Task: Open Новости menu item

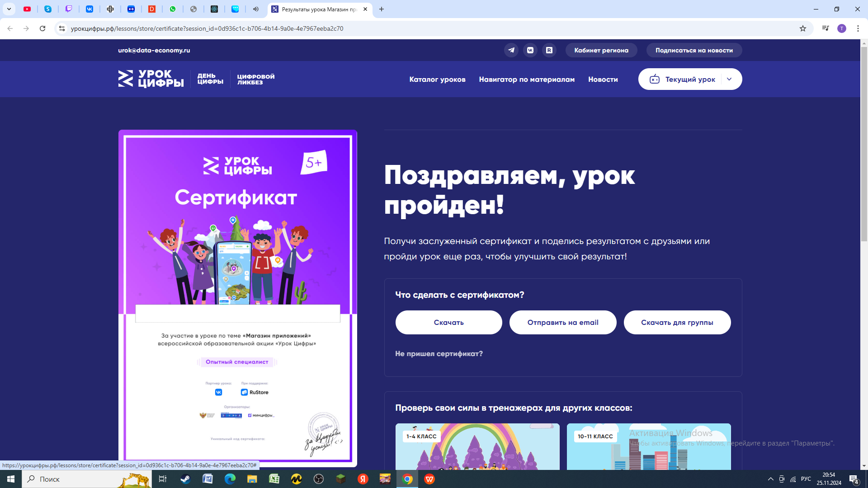Action: click(x=603, y=79)
